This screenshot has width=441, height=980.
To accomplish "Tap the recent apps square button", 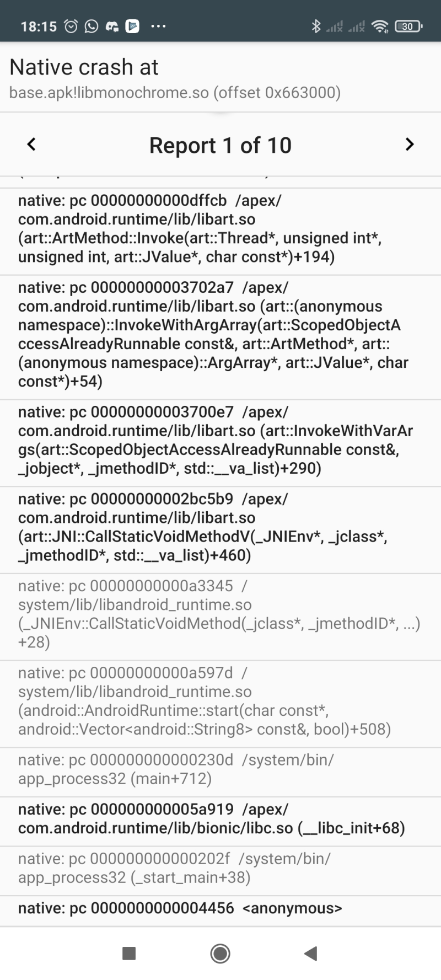I will [129, 953].
